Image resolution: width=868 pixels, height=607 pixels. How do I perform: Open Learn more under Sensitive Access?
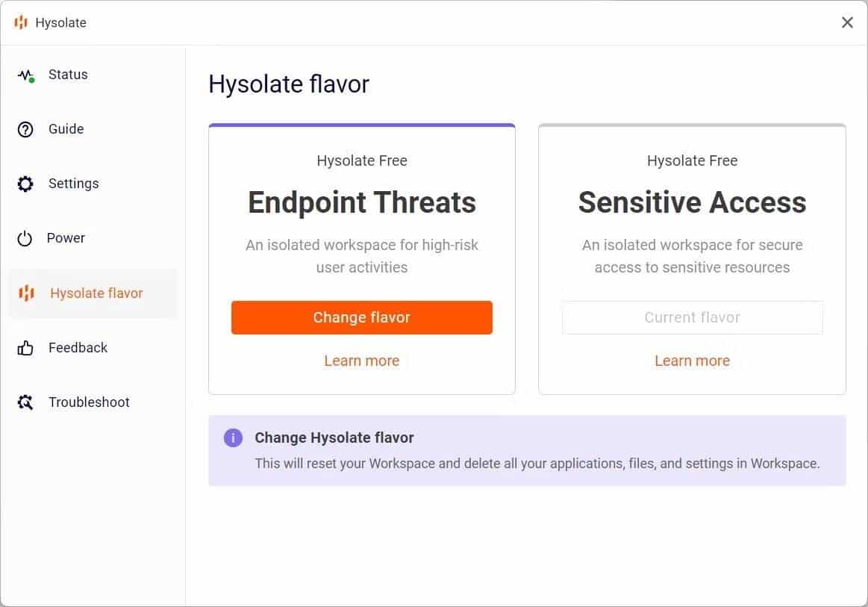[x=692, y=361]
